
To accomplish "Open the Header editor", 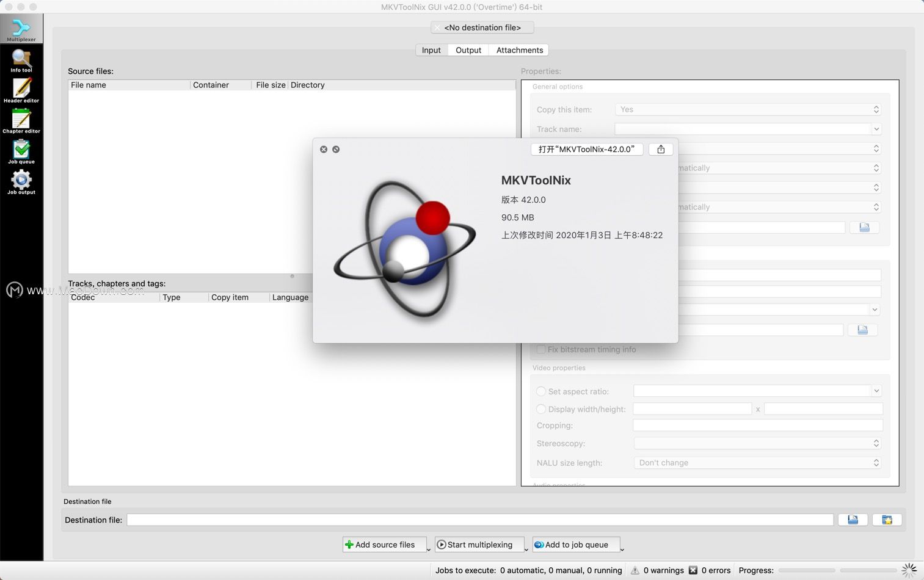I will tap(21, 90).
